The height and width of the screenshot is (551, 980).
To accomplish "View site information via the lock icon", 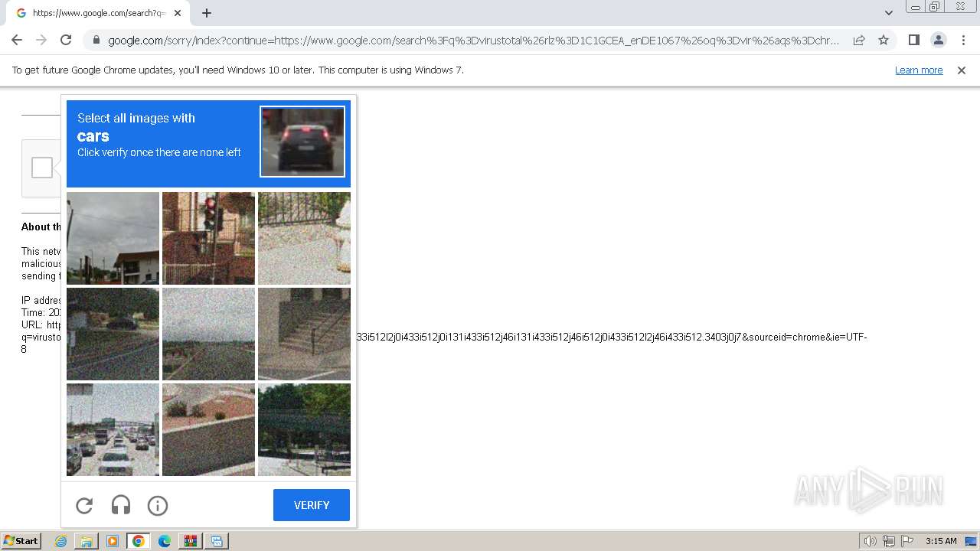I will click(x=96, y=41).
